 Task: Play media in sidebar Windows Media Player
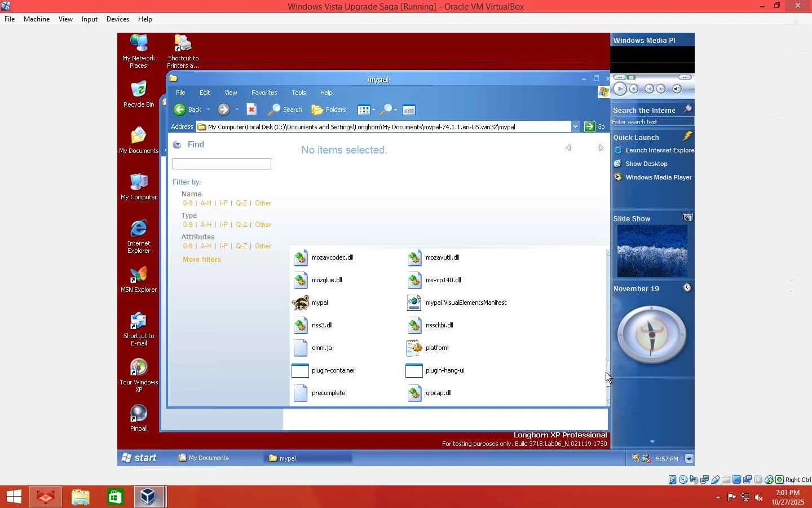pyautogui.click(x=620, y=89)
